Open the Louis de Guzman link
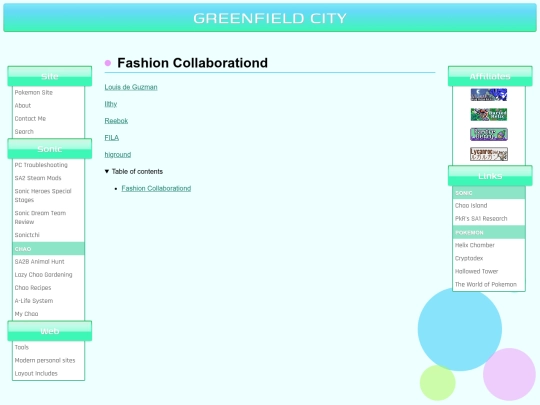Screen dimensions: 540x405 [131, 87]
